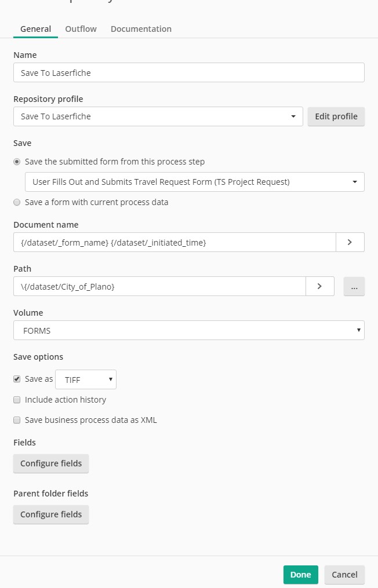Viewport: 378px width, 588px height.
Task: Open the TIFF file format dropdown
Action: pyautogui.click(x=86, y=379)
